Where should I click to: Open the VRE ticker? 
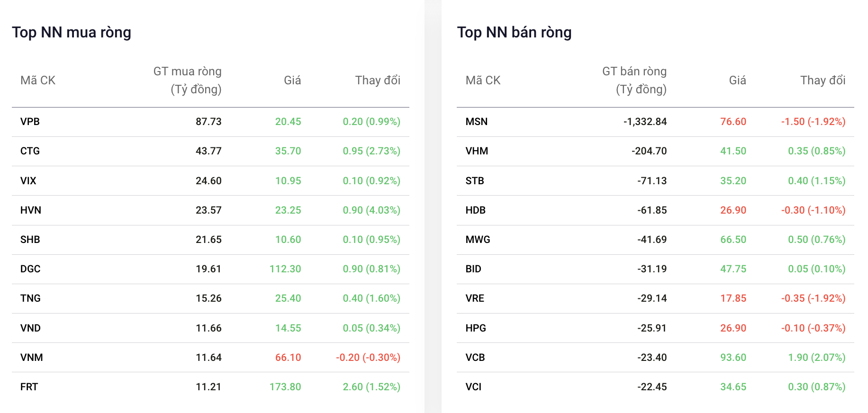click(x=475, y=298)
